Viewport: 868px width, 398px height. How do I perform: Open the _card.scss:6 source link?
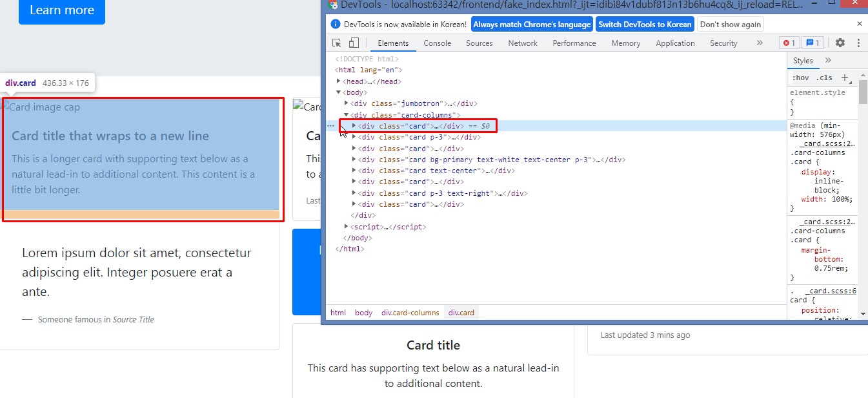(x=831, y=291)
